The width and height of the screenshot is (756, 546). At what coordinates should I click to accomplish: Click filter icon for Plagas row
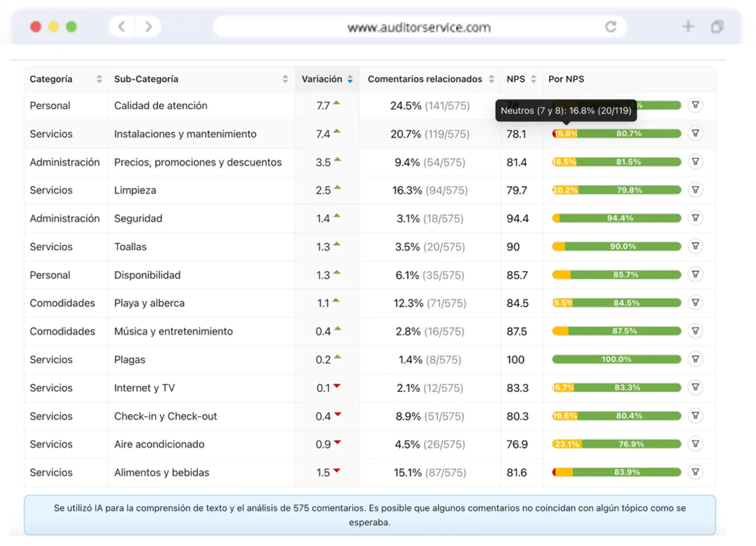point(696,359)
